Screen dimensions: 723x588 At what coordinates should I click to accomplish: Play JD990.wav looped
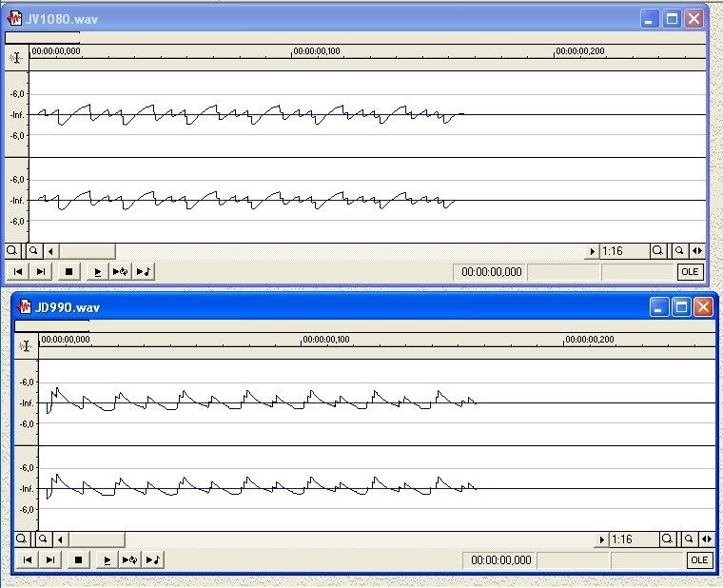(x=129, y=559)
